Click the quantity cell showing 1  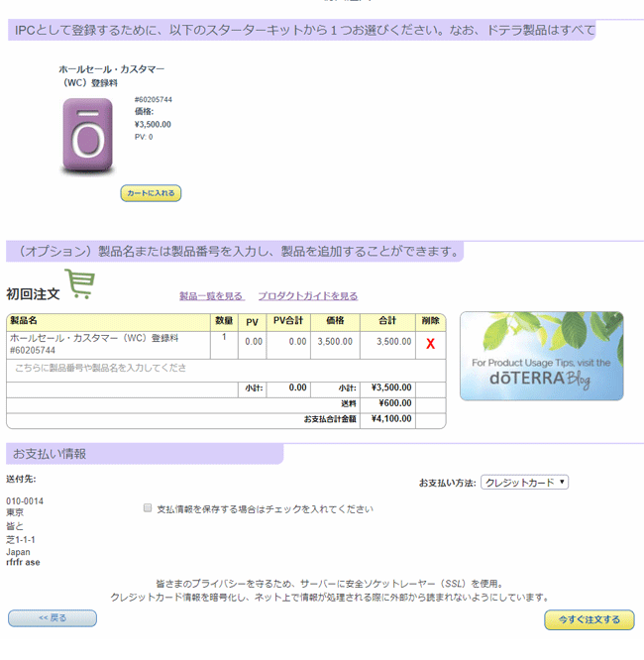point(224,338)
